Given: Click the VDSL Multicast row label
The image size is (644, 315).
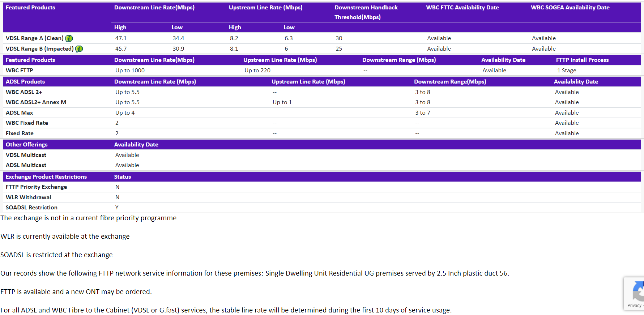Looking at the screenshot, I should (26, 155).
